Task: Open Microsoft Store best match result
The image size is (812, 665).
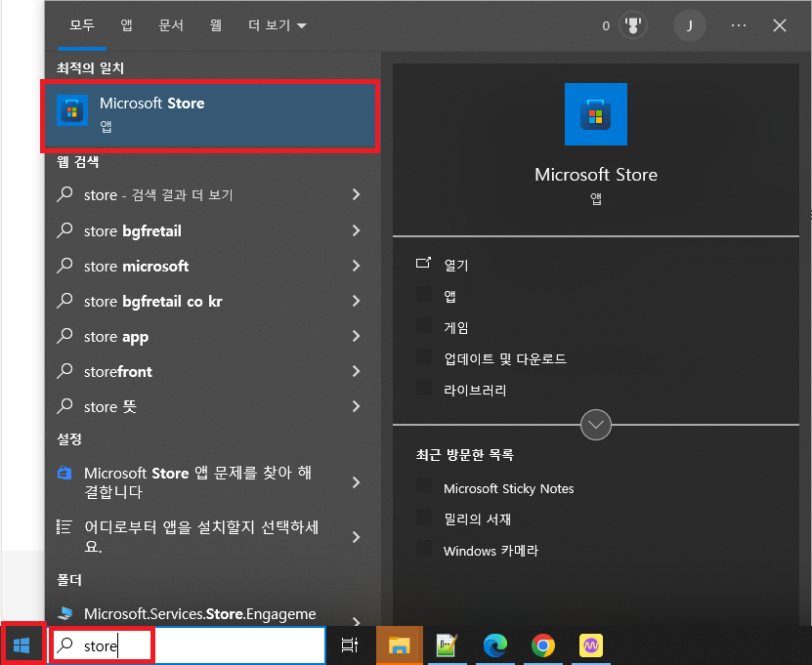Action: [x=210, y=116]
